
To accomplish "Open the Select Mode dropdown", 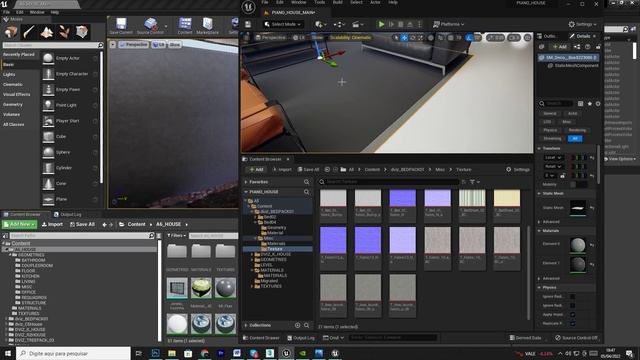I will (282, 24).
